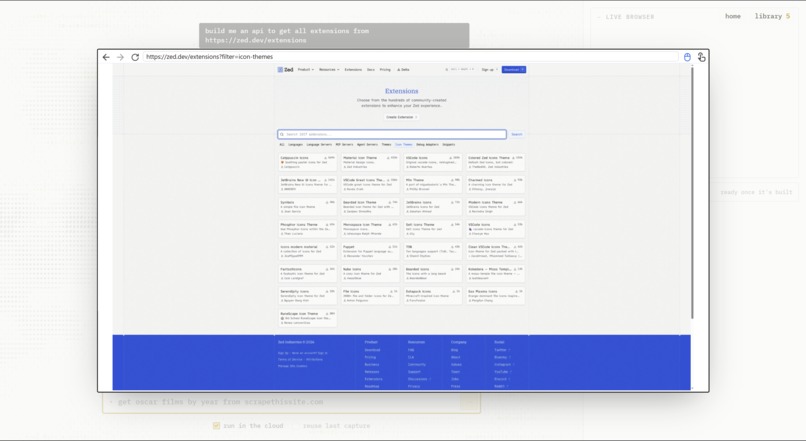
Task: Open the RuneScape Icon Theme card
Action: pos(307,318)
